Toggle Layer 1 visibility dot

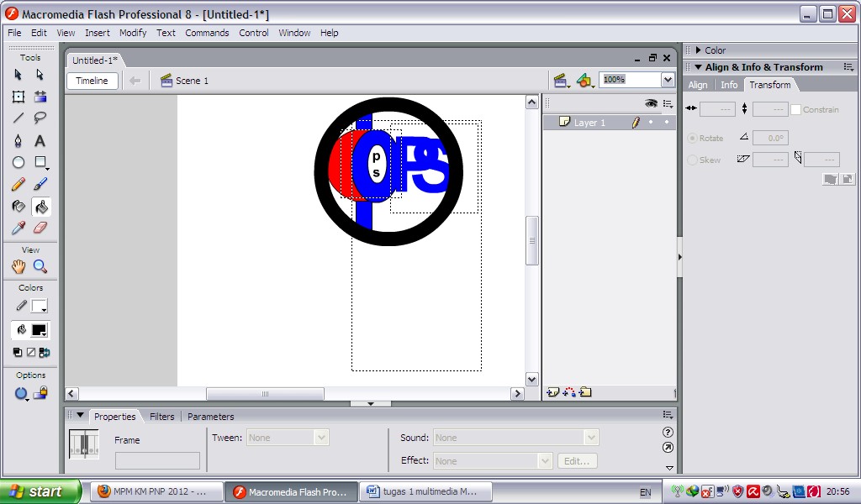(x=652, y=122)
